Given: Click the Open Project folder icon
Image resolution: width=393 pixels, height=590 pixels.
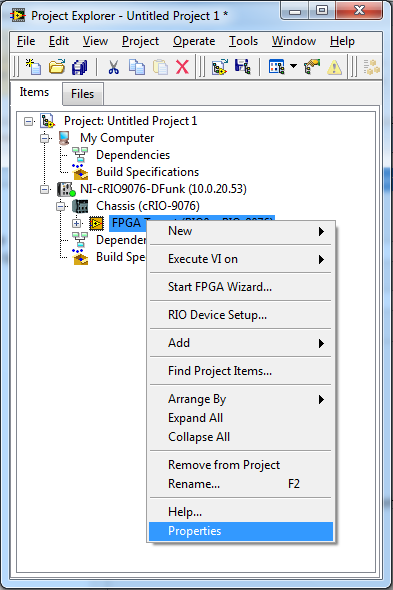Looking at the screenshot, I should [x=57, y=67].
